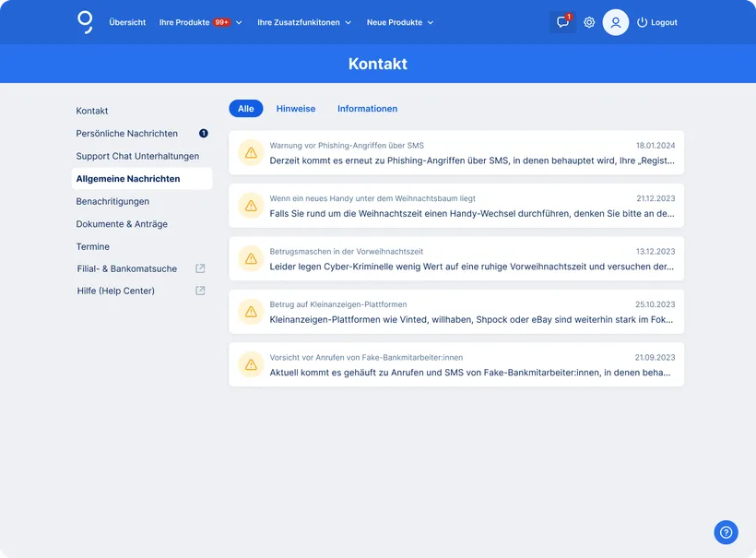Click the Logout text link
This screenshot has height=558, width=756.
664,22
